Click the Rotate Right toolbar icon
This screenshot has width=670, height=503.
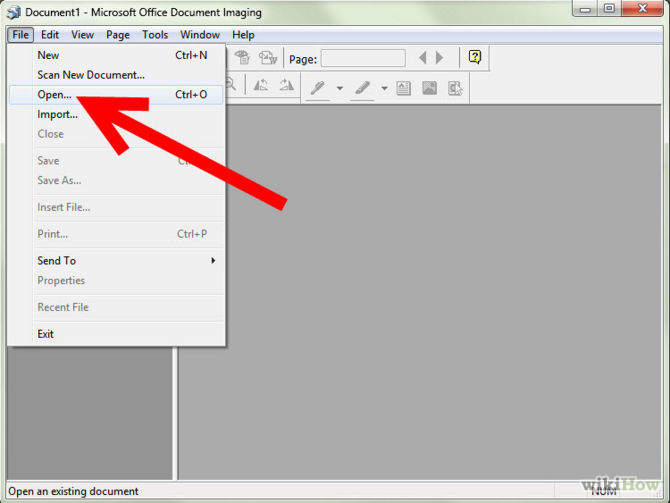coord(286,85)
